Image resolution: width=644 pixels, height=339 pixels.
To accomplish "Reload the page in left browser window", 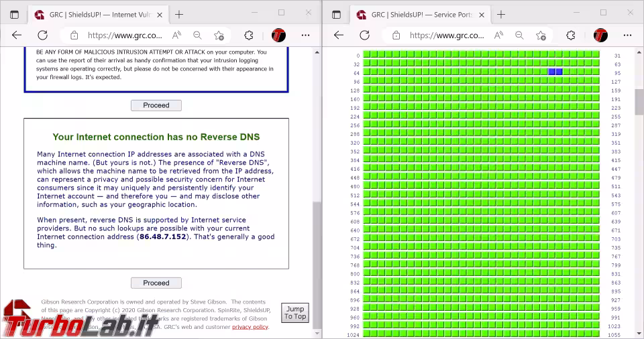I will [x=43, y=36].
